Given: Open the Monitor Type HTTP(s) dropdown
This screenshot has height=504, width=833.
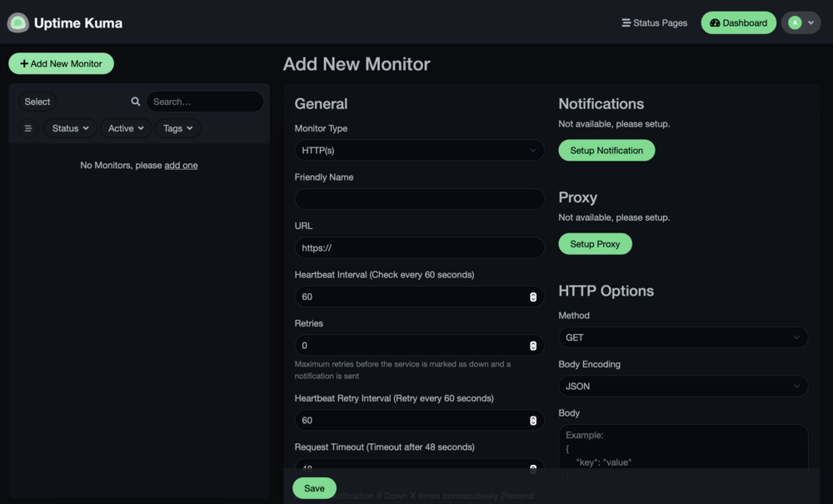Looking at the screenshot, I should (x=419, y=150).
